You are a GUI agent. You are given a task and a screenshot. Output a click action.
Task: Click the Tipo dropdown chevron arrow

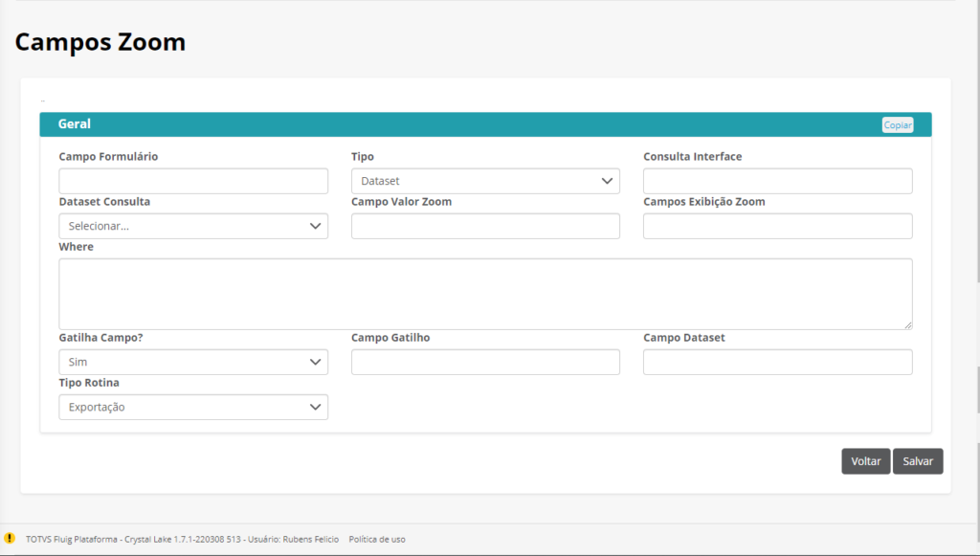click(607, 181)
